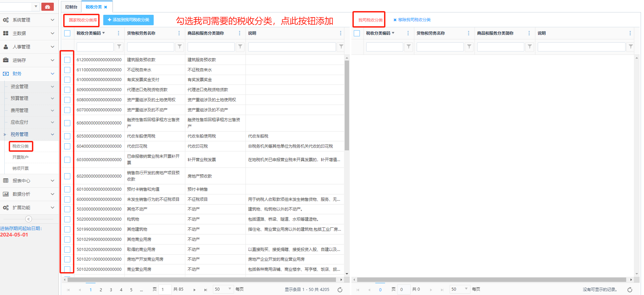644x295 pixels.
Task: Click the left grid horizontal scrollbar
Action: pos(202,280)
